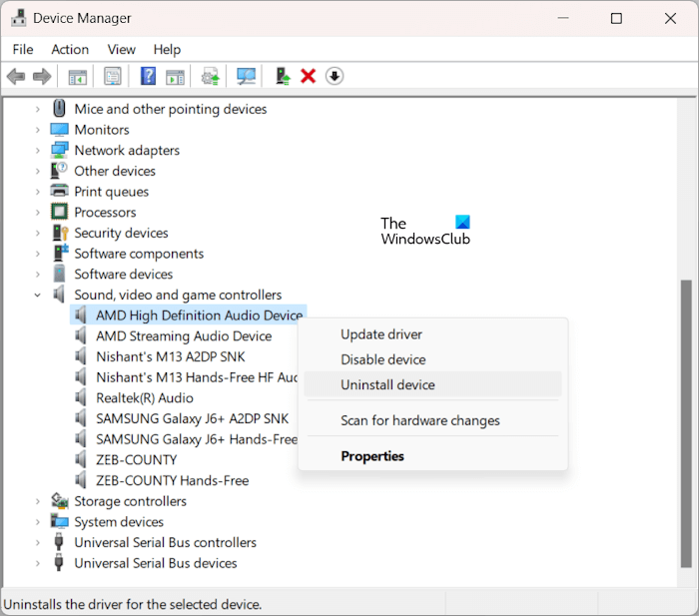Screen dimensions: 699x616
Task: Click the Update device driver toolbar icon
Action: point(211,76)
